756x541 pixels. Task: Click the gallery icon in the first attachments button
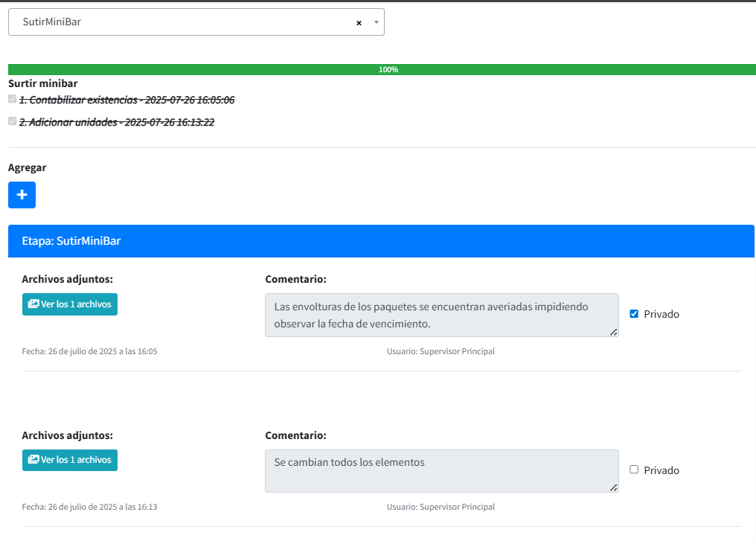pos(33,304)
